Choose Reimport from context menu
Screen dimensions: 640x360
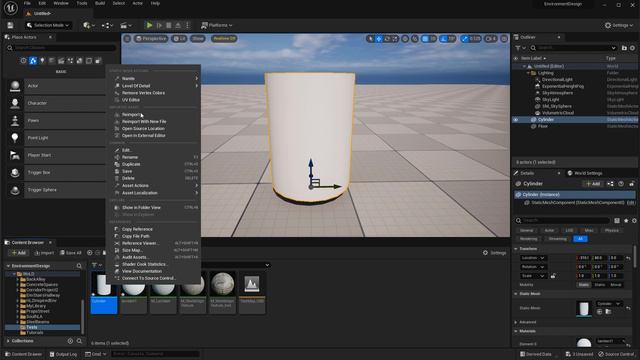[154, 115]
